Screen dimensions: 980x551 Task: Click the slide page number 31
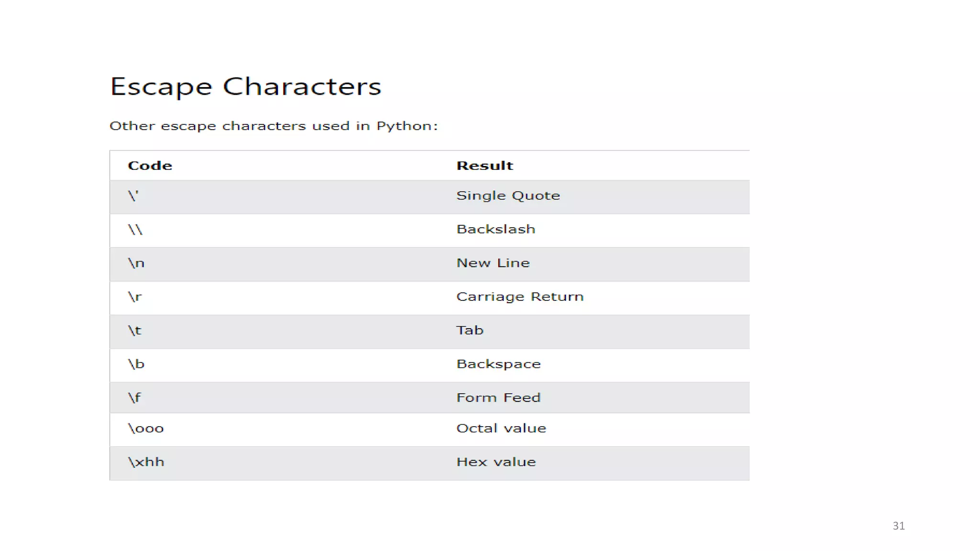coord(898,526)
